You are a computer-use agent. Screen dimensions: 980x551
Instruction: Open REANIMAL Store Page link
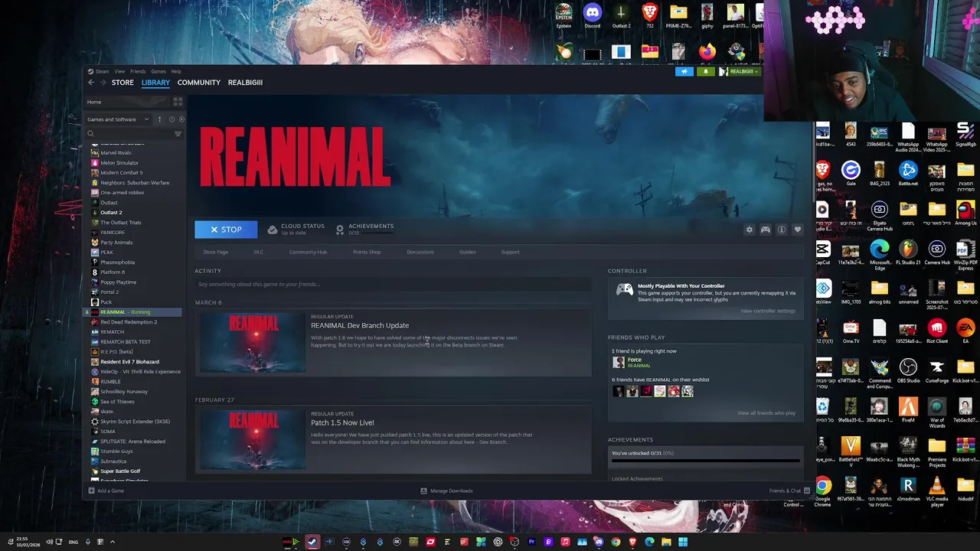coord(216,252)
